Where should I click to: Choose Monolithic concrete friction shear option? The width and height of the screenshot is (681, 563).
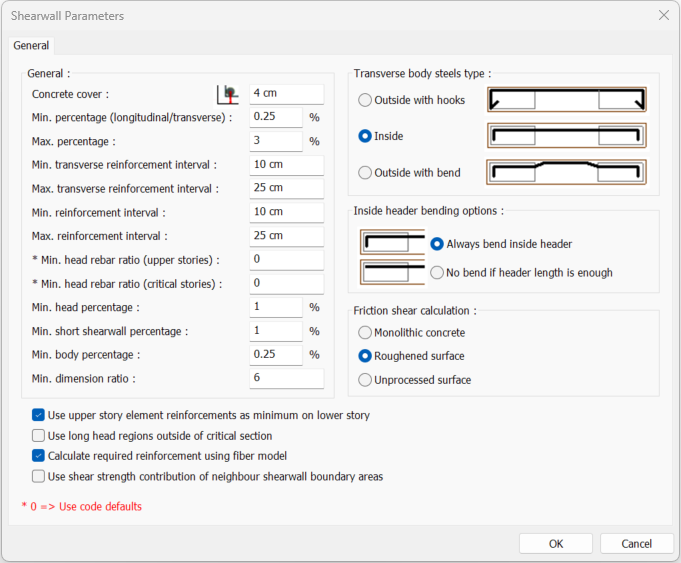[x=365, y=332]
